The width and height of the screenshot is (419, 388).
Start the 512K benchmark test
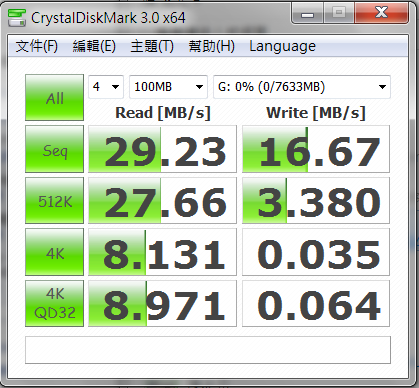coord(55,200)
